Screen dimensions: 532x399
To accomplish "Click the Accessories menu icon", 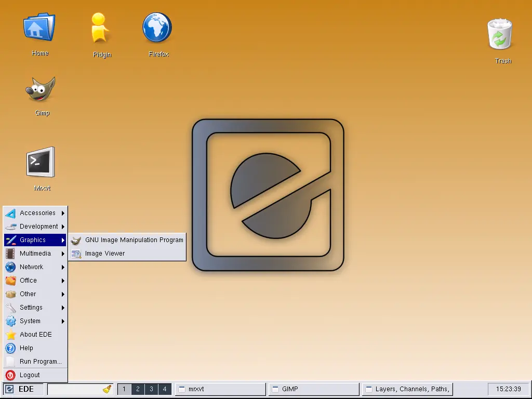I will click(10, 213).
